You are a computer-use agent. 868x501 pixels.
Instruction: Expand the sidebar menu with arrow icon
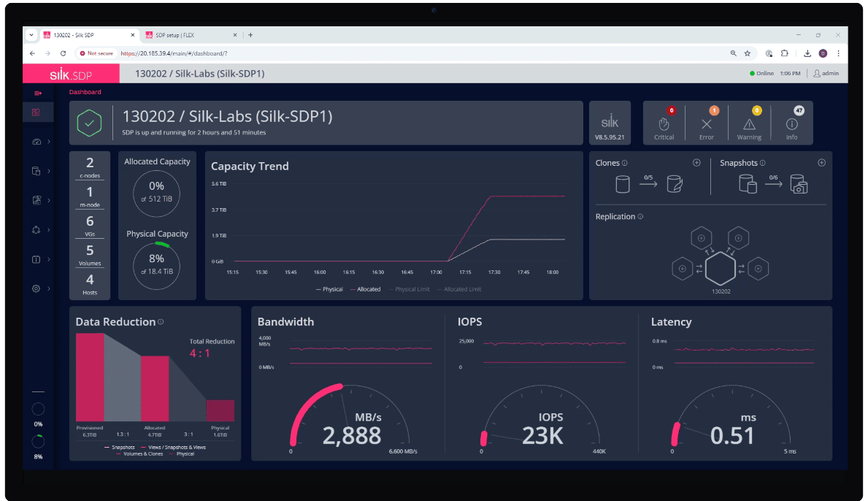(x=38, y=93)
